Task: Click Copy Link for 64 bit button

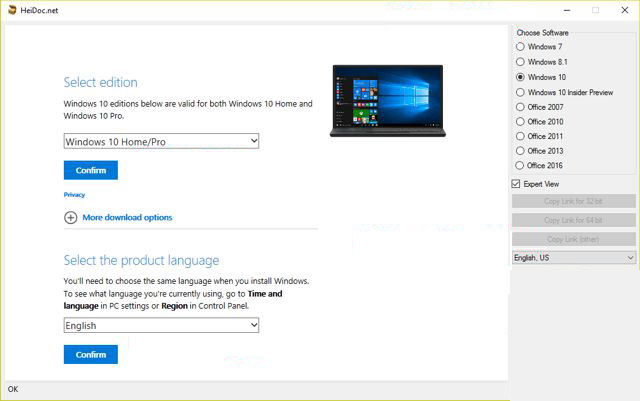Action: click(x=573, y=220)
